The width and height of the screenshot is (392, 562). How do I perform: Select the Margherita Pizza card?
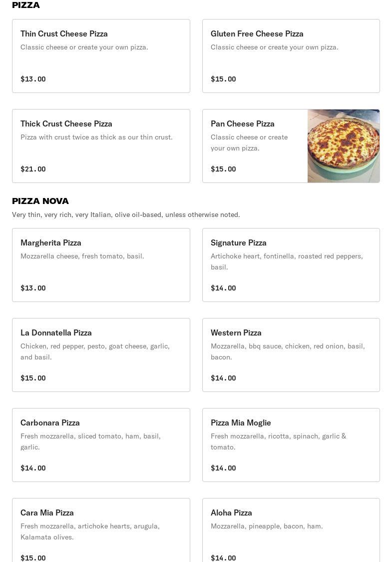101,265
